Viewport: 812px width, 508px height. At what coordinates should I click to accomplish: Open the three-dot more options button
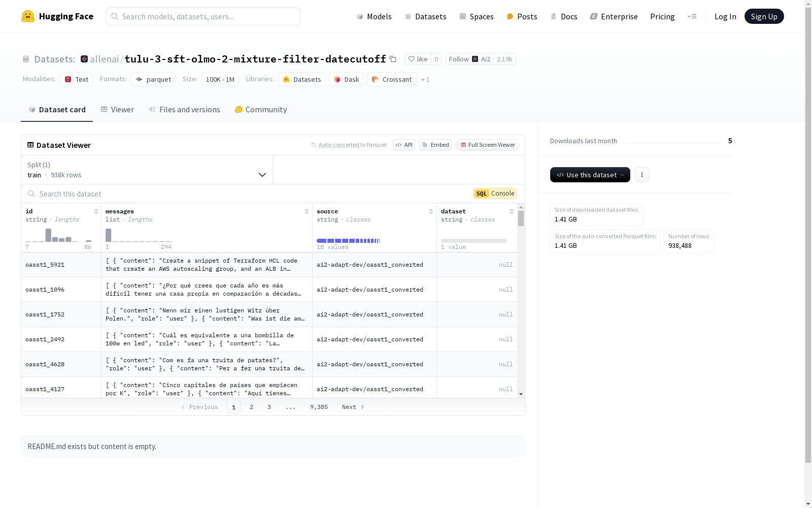click(642, 175)
